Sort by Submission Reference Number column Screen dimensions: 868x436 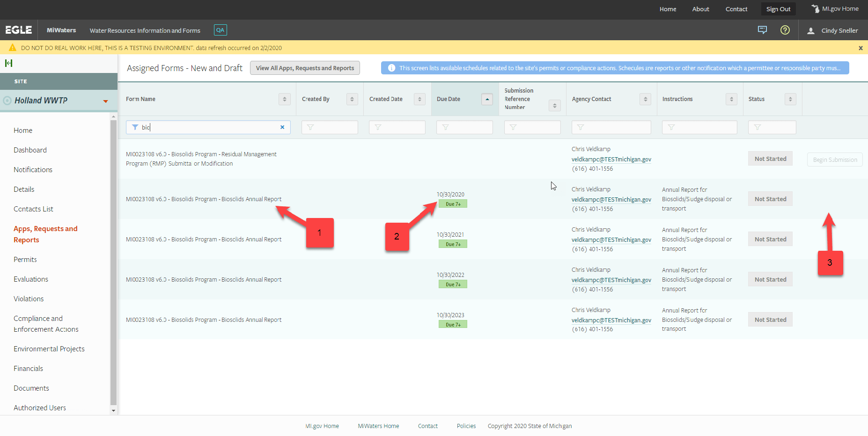click(x=554, y=106)
